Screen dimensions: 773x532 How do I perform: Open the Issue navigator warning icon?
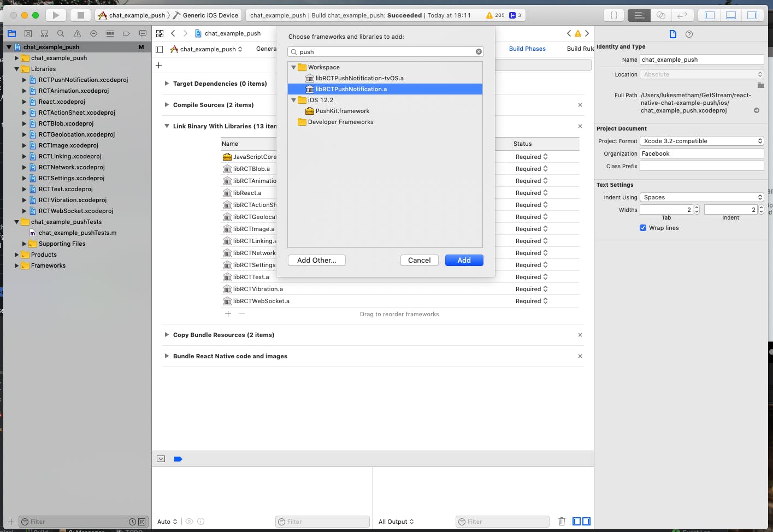pos(77,34)
